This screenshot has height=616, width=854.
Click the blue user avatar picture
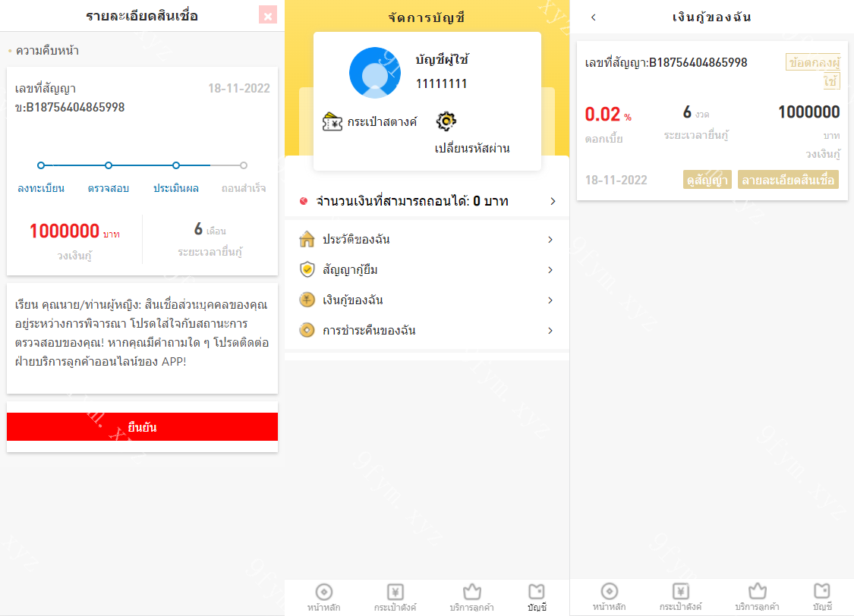click(x=375, y=72)
